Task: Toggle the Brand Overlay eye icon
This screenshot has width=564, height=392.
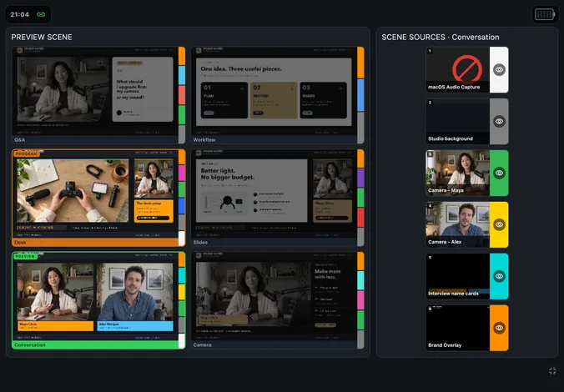Action: 499,328
